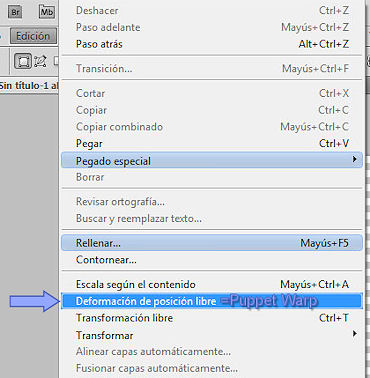Open Buscar y reemplazar texto...
This screenshot has width=370, height=378.
point(212,218)
